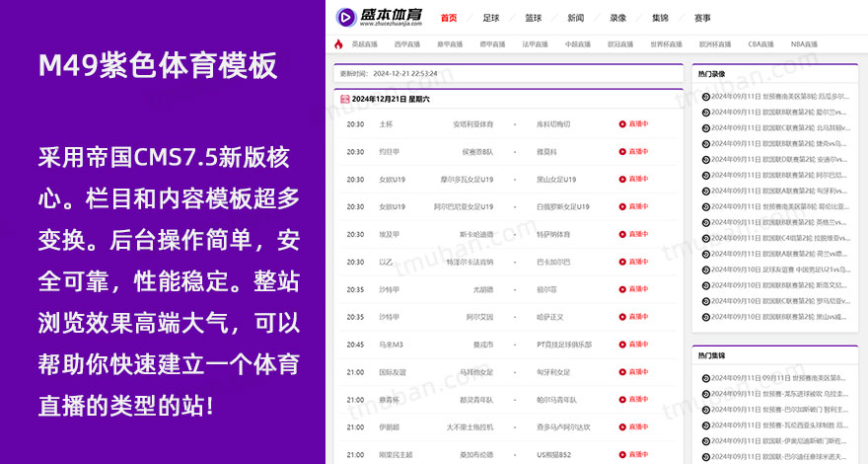
Task: Click the 盛本体育 site logo text
Action: point(391,17)
